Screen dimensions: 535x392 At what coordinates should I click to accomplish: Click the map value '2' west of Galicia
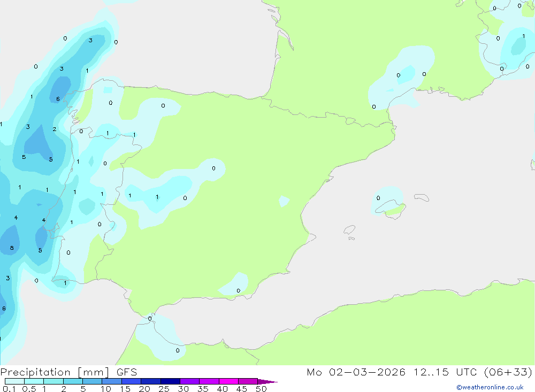coord(54,129)
